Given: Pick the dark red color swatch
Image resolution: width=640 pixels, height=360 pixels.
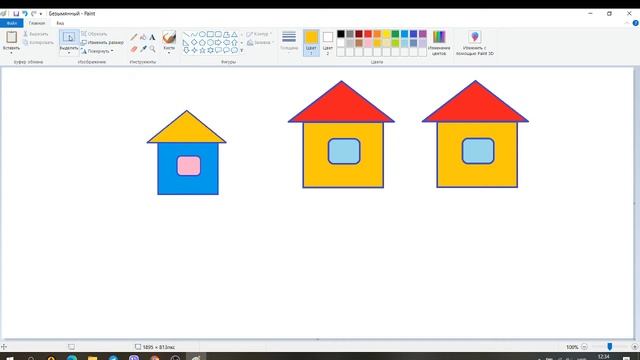Looking at the screenshot, I should point(359,34).
